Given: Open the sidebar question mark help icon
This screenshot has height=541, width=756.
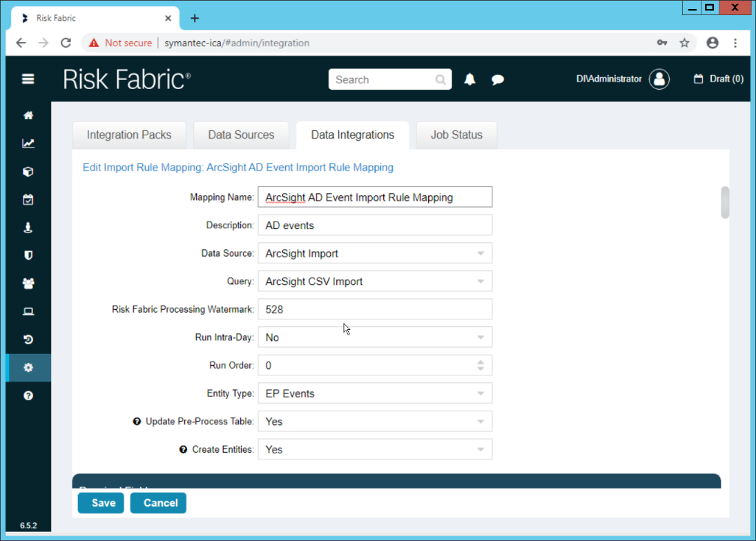Looking at the screenshot, I should 28,396.
